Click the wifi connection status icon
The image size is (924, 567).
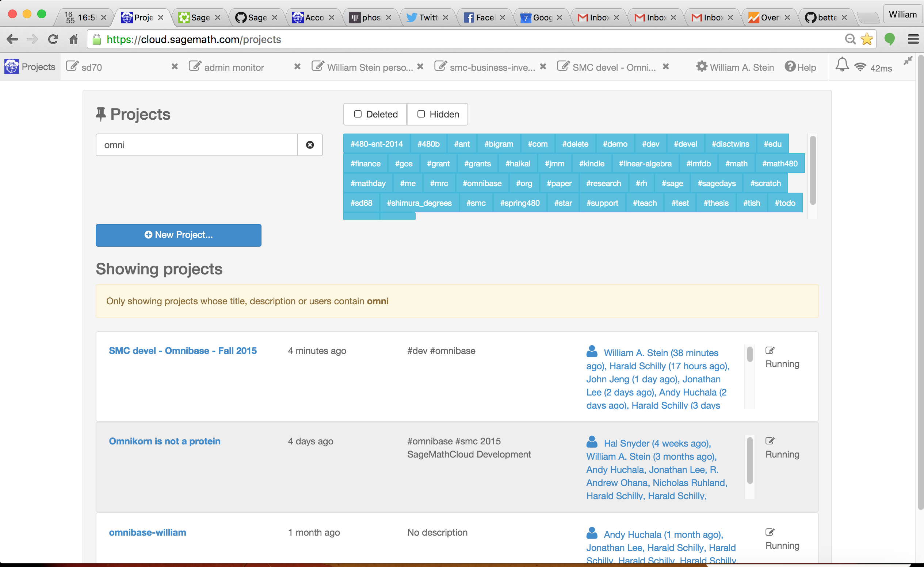tap(860, 67)
